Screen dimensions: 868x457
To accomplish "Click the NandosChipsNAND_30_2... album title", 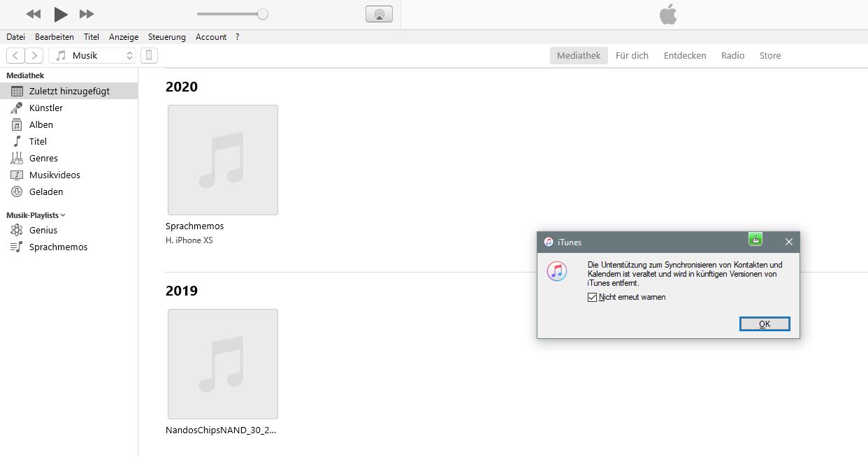I will point(221,430).
